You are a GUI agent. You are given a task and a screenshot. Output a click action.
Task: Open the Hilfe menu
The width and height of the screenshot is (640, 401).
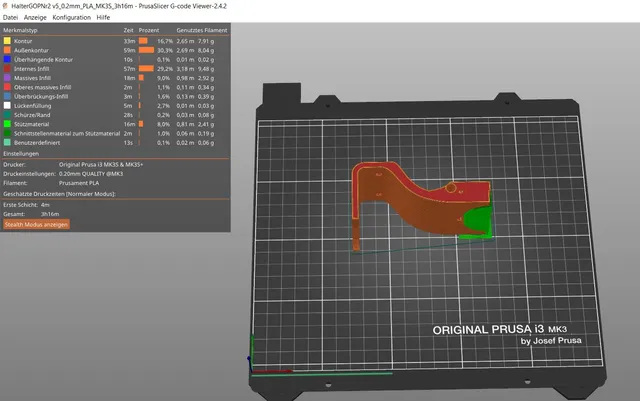[103, 18]
